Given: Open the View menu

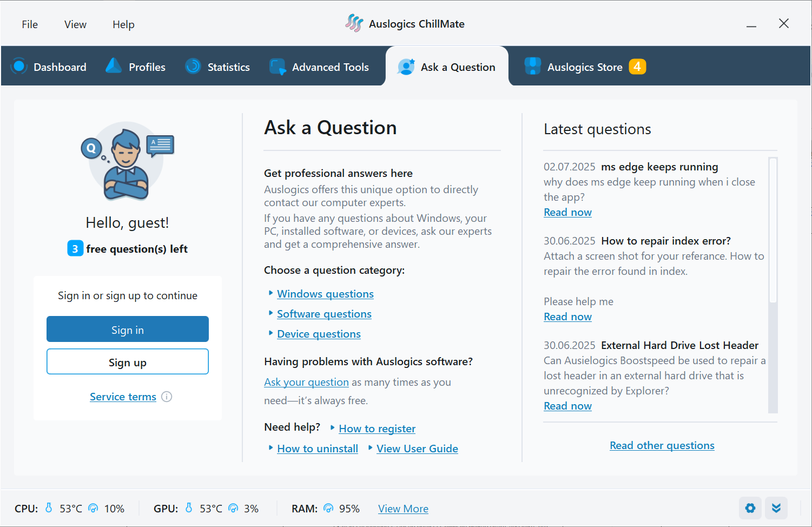Looking at the screenshot, I should [x=75, y=24].
